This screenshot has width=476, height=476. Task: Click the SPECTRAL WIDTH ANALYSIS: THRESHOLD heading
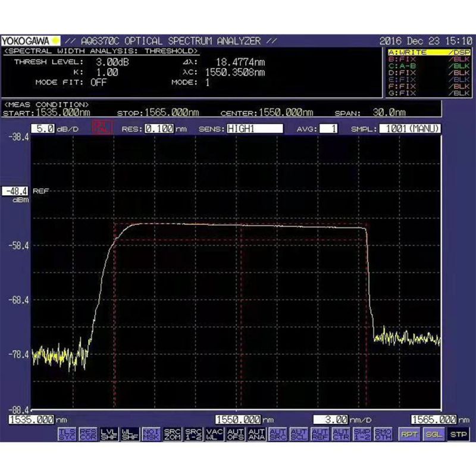101,51
